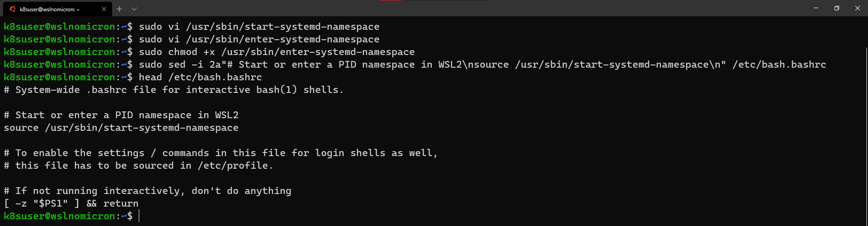
Task: Click the Ubuntu icon in the terminal tab
Action: pos(12,9)
